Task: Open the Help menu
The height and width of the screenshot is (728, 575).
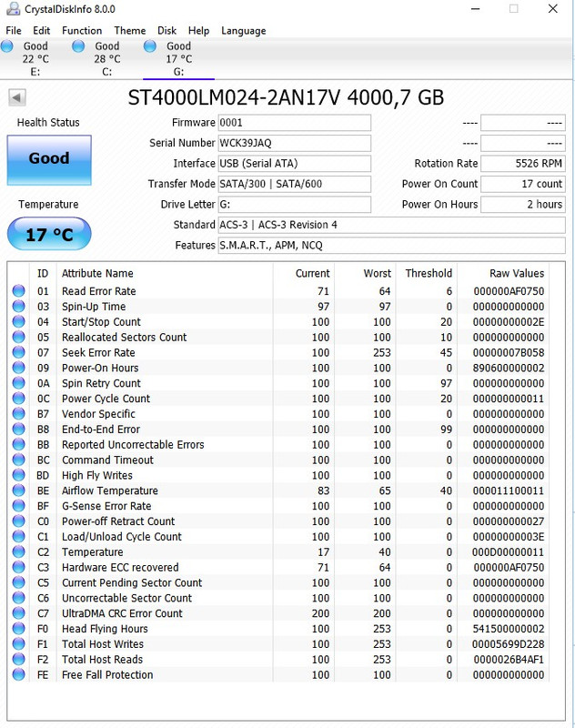Action: (x=198, y=31)
